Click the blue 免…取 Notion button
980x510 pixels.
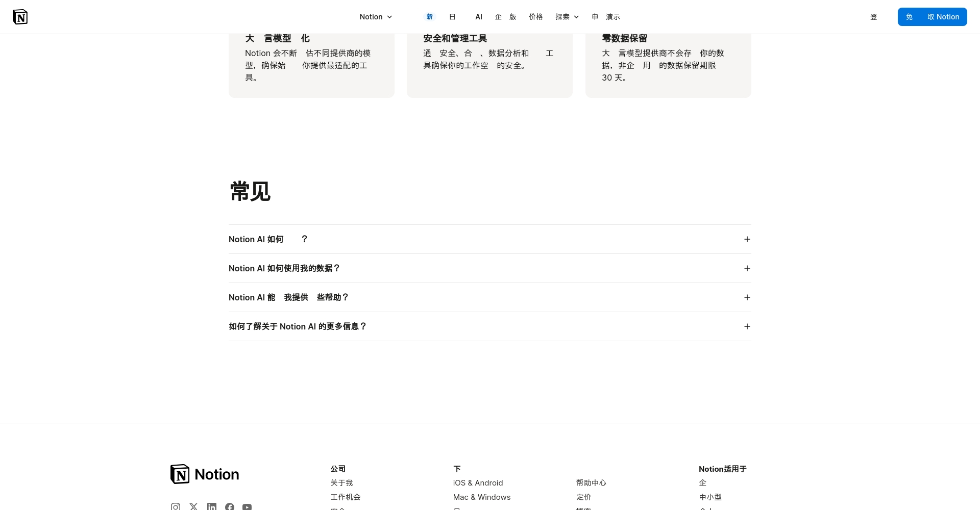[x=933, y=17]
